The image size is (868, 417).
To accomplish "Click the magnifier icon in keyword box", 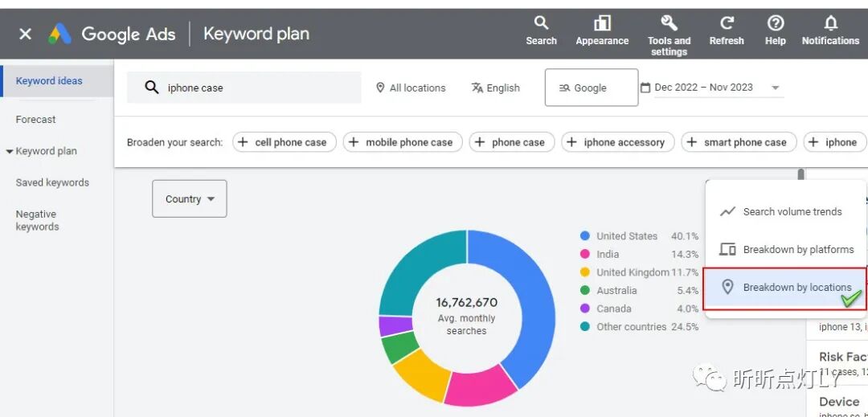I will (152, 87).
